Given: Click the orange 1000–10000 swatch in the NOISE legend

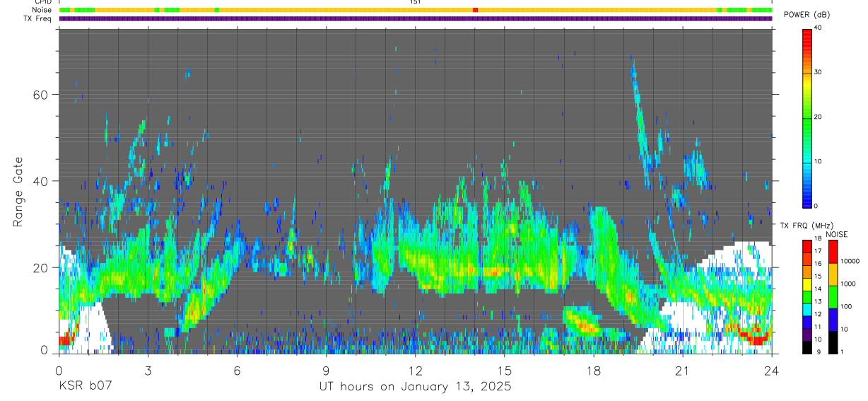Looking at the screenshot, I should (833, 274).
